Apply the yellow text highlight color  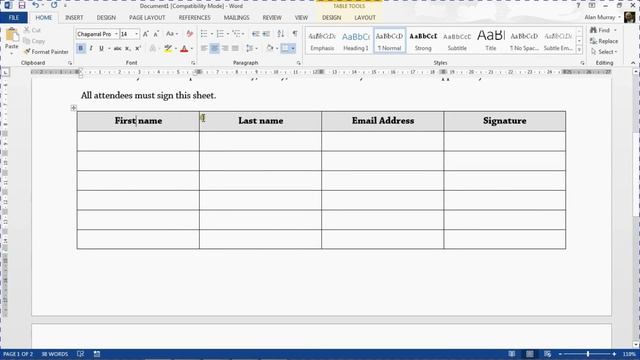pyautogui.click(x=168, y=49)
